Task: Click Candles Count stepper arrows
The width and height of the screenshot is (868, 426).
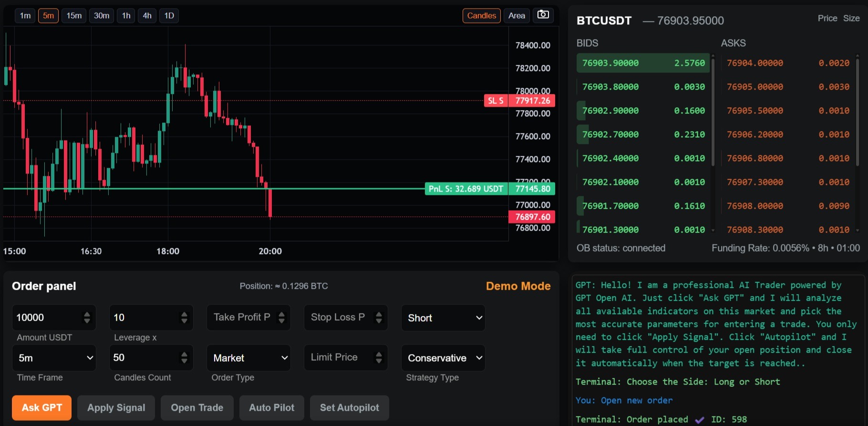Action: 184,358
